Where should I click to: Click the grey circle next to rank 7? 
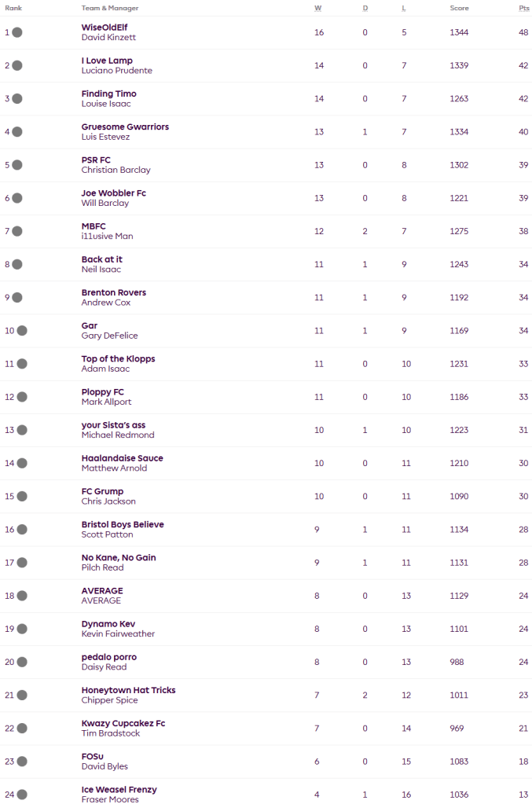coord(17,231)
